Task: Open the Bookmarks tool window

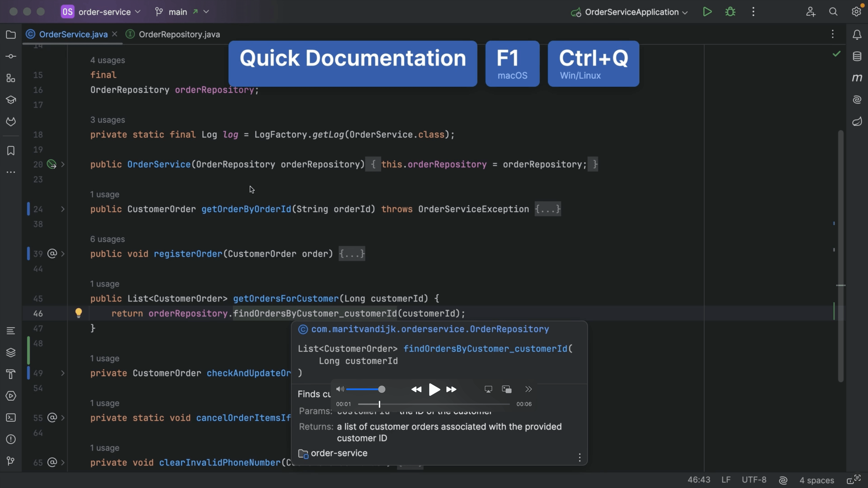Action: (x=11, y=150)
